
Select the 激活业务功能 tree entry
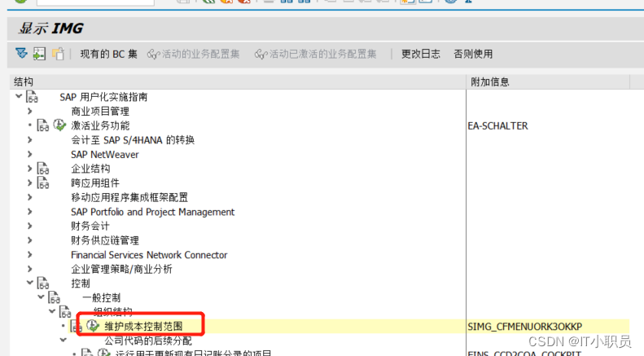point(100,125)
